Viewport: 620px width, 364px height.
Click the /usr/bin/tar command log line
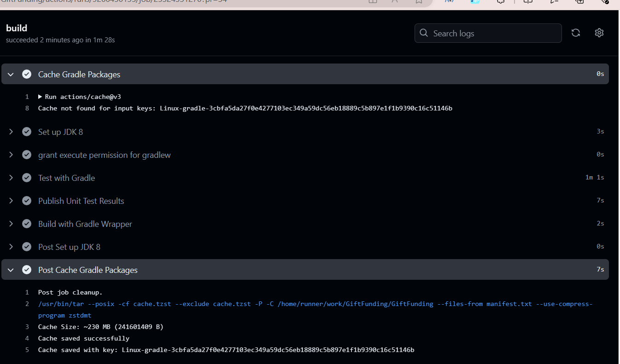point(315,310)
